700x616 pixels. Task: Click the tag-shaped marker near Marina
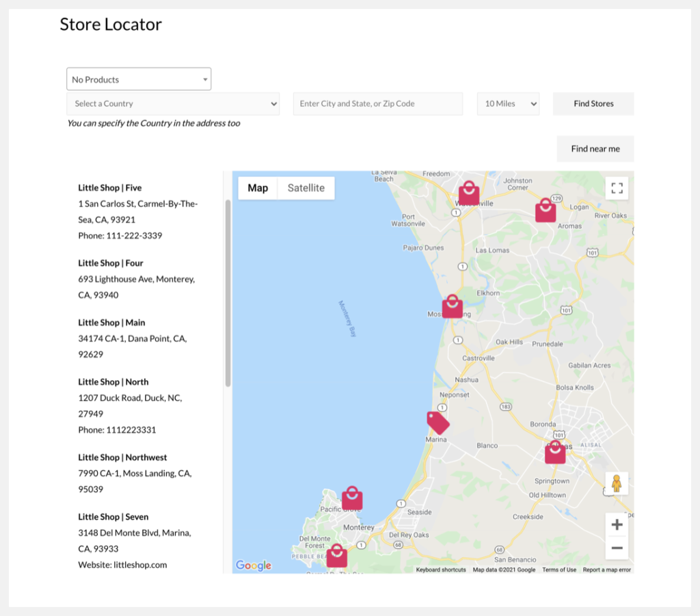[x=437, y=424]
